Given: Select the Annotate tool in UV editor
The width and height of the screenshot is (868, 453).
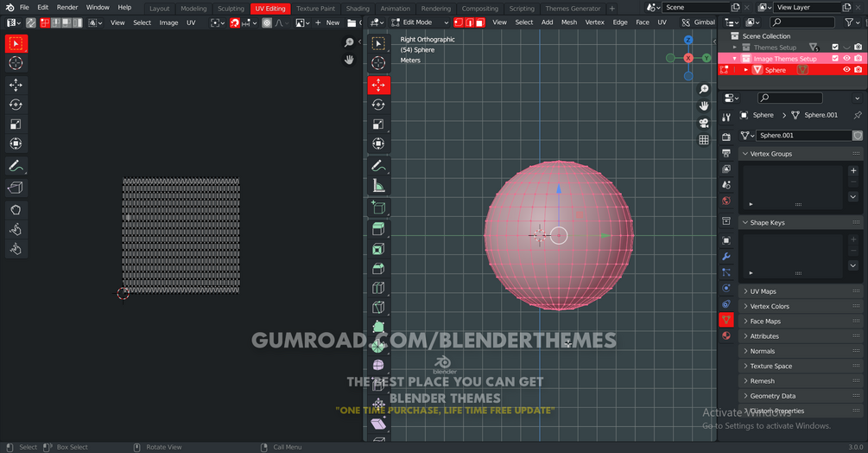Looking at the screenshot, I should point(16,166).
